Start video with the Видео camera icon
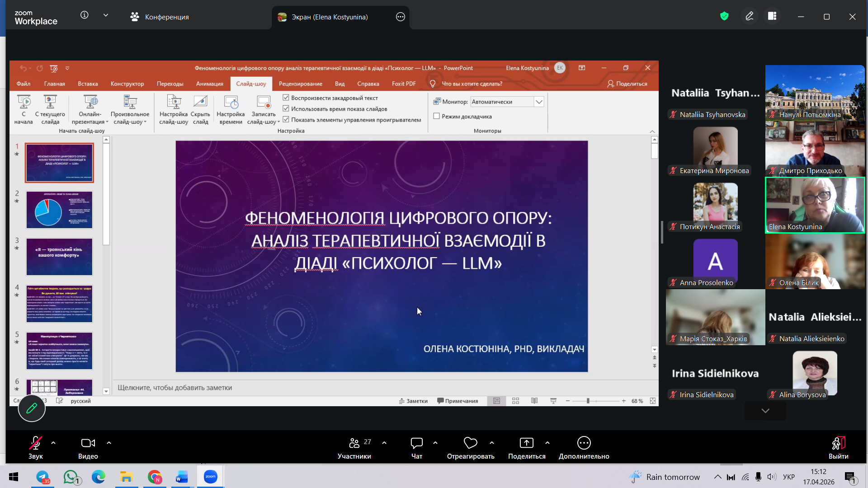The width and height of the screenshot is (868, 488). tap(88, 443)
